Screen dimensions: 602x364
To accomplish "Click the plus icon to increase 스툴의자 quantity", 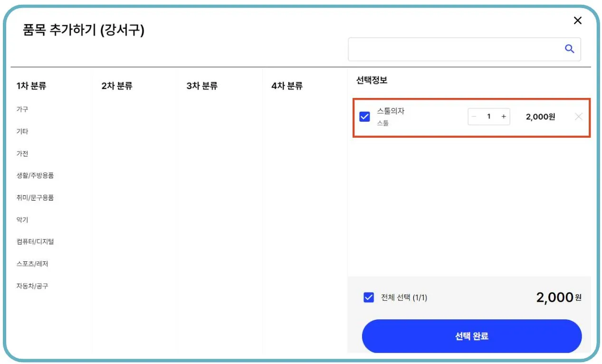I will tap(504, 116).
